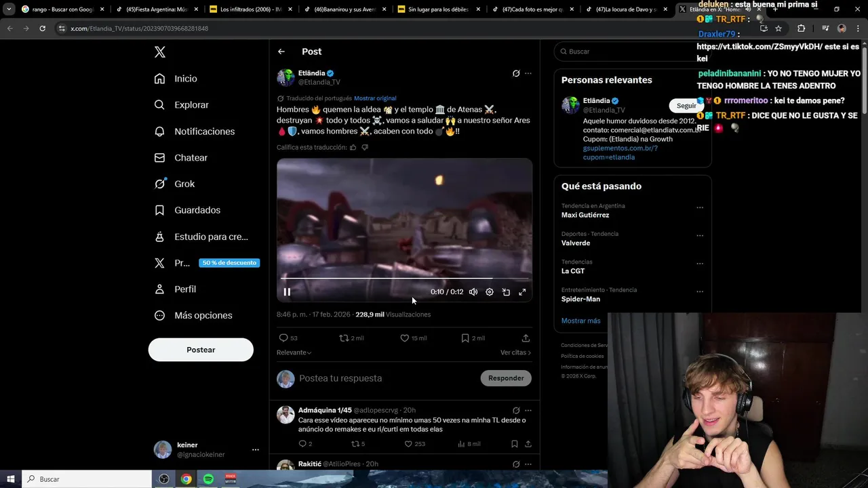Bookmark this page with star icon
The height and width of the screenshot is (488, 868).
click(x=778, y=28)
